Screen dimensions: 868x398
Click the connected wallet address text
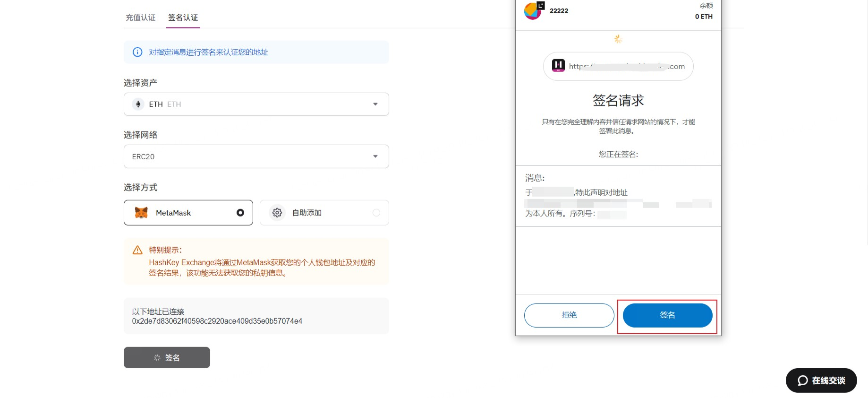coord(217,321)
